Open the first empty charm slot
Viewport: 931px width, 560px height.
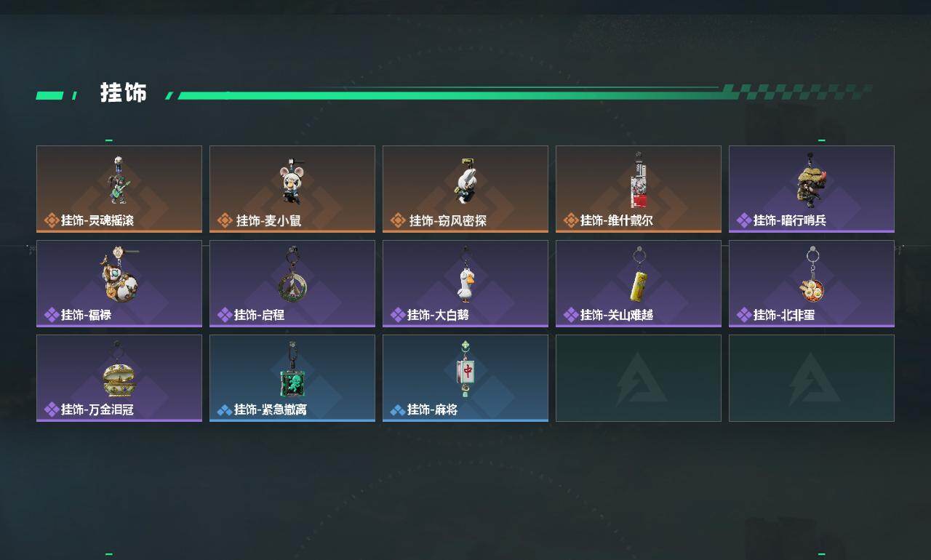[x=639, y=378]
